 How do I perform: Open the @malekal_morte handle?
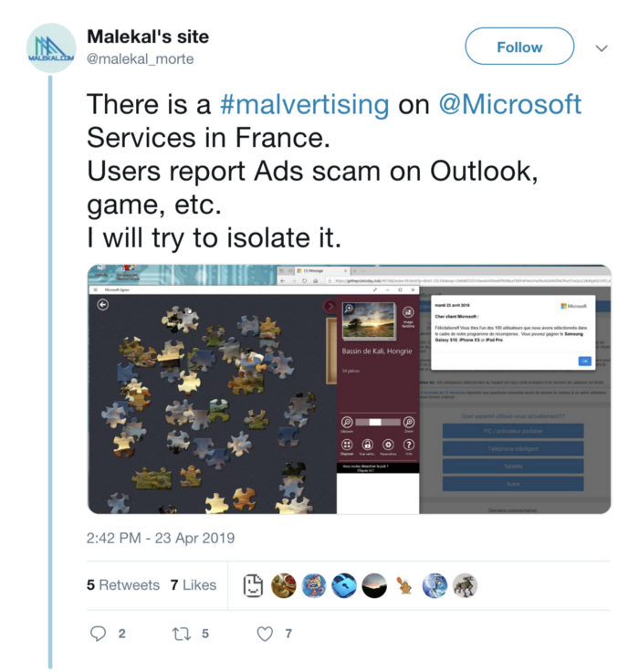click(140, 59)
